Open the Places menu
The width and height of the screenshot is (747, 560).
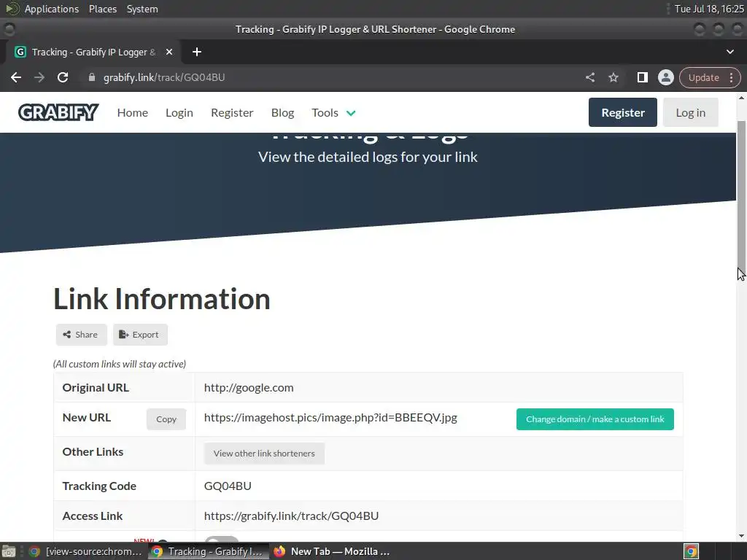coord(103,9)
